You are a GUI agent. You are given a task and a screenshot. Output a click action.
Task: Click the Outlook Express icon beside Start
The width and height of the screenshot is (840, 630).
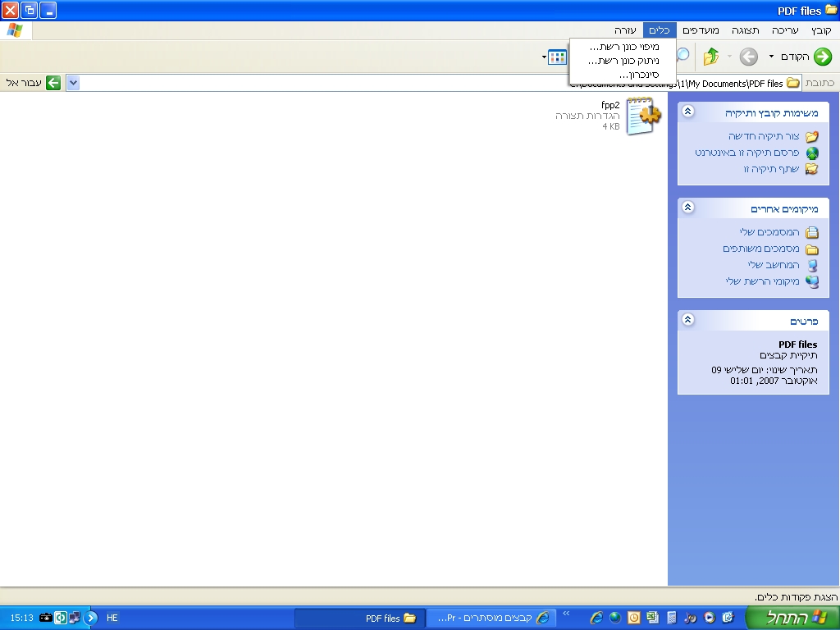point(728,618)
